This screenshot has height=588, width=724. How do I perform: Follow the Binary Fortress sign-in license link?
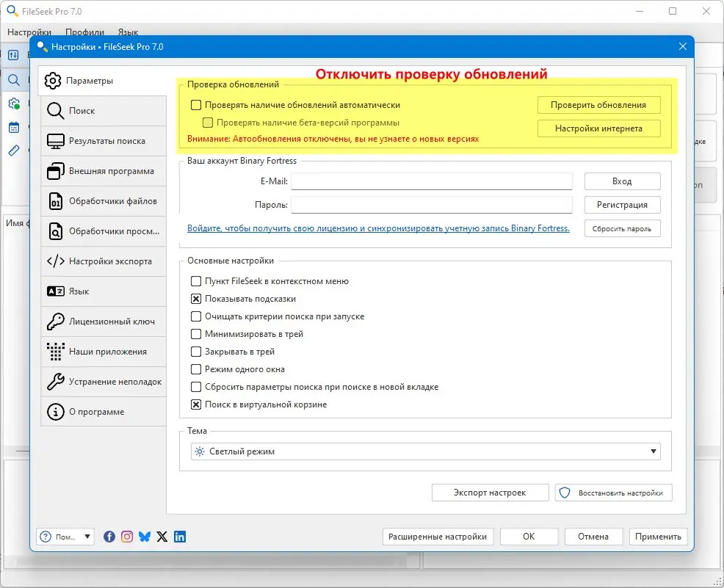click(x=378, y=228)
